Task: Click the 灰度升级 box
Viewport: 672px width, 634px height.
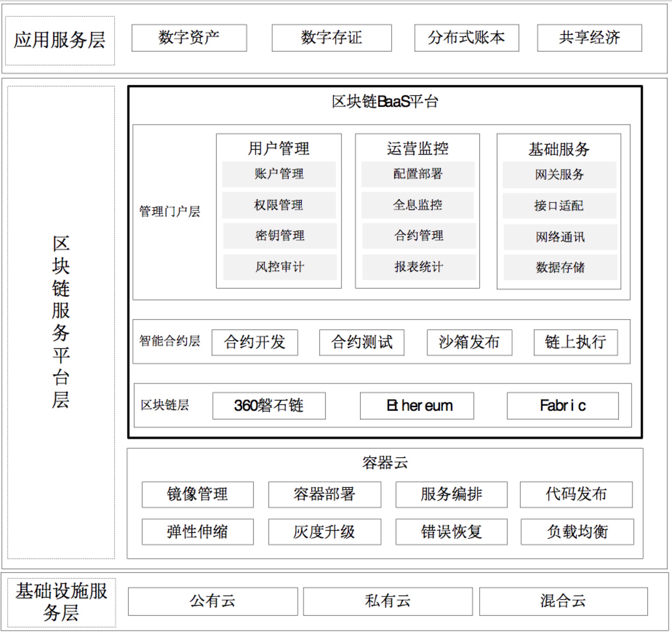Action: [x=325, y=532]
